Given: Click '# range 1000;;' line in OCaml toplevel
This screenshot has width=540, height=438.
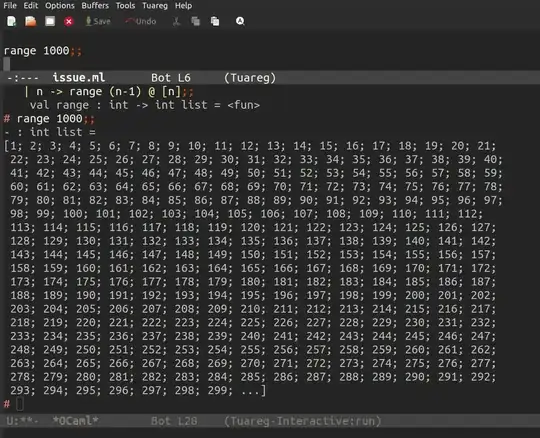Looking at the screenshot, I should tap(49, 119).
